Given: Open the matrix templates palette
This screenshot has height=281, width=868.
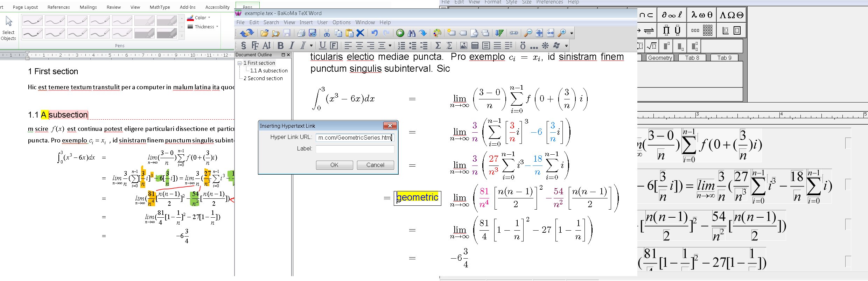Looking at the screenshot, I should point(702,30).
